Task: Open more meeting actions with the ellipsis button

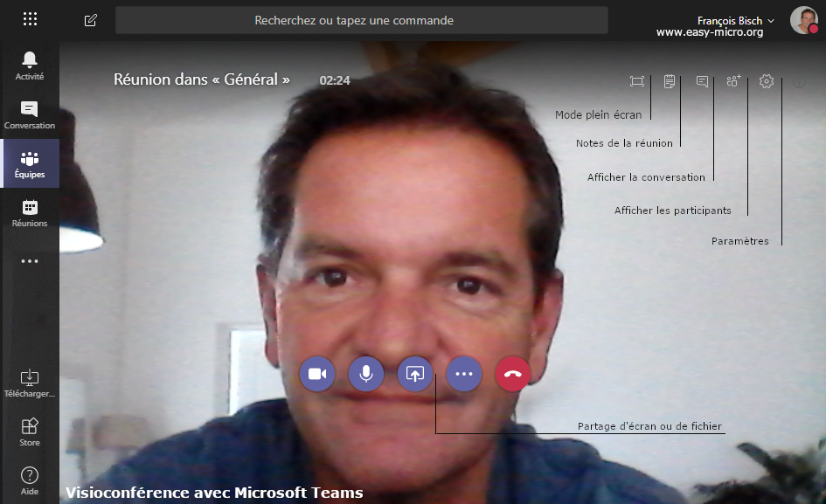Action: pyautogui.click(x=463, y=373)
